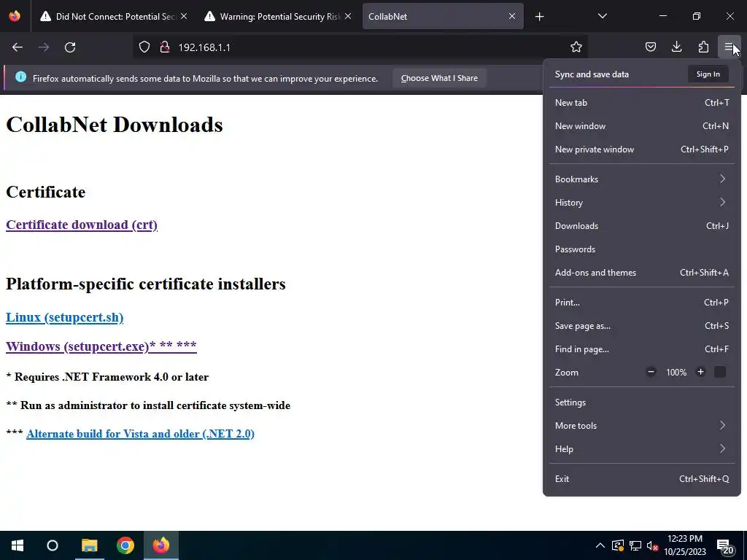Switch to Warning: Potential Security Risk tab
The width and height of the screenshot is (747, 560).
point(277,16)
